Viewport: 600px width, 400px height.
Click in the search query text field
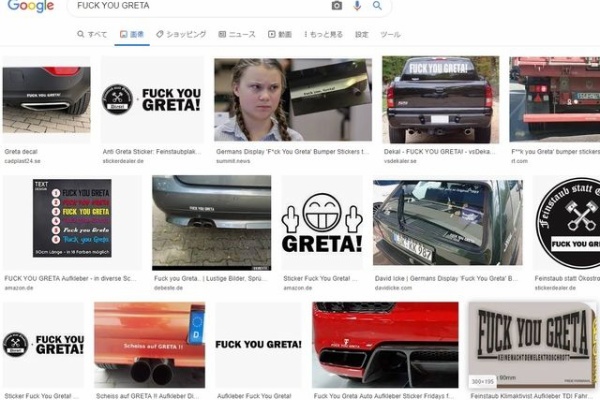click(200, 6)
